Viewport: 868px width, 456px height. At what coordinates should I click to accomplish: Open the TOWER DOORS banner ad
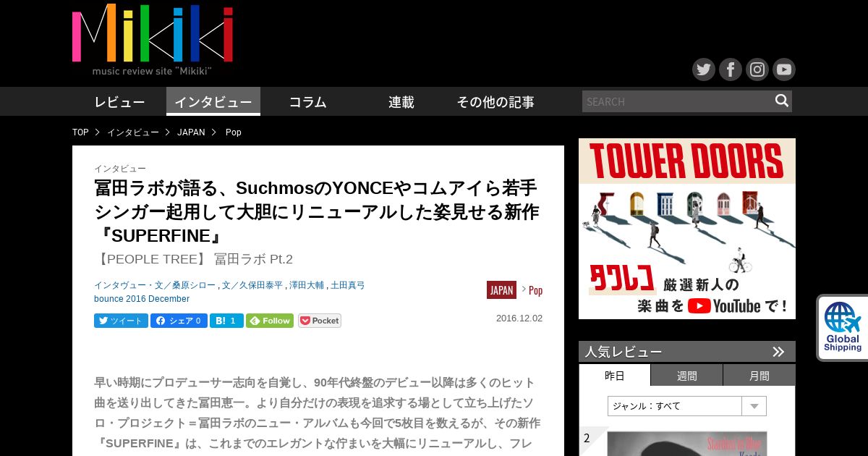687,229
